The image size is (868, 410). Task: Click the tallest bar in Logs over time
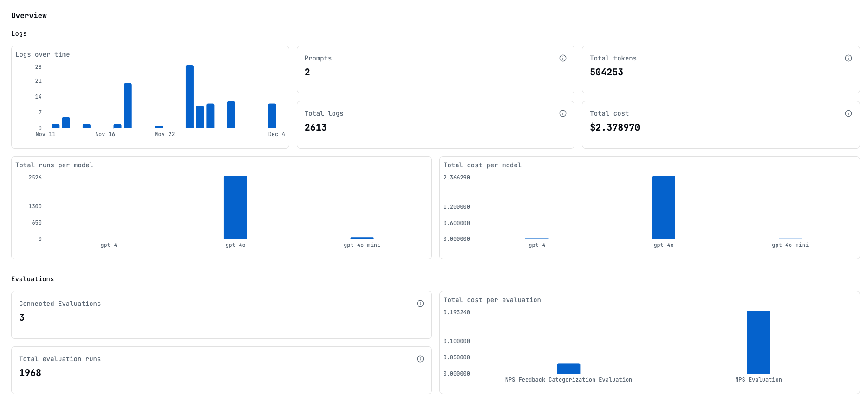pos(189,97)
